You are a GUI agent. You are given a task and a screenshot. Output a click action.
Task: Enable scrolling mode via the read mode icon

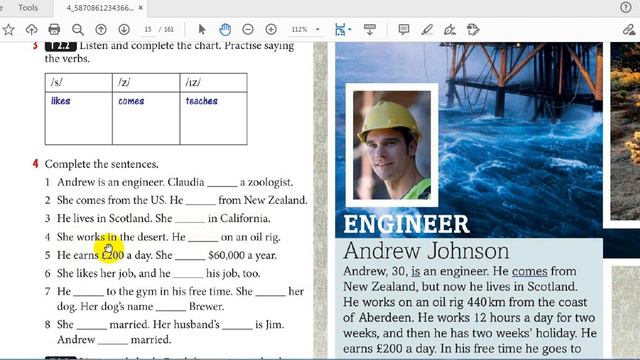pyautogui.click(x=370, y=29)
